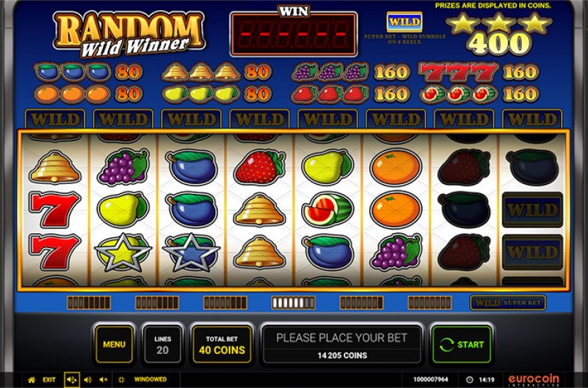Click the red 777 paytable icon
Viewport: 588px width, 388px height.
pyautogui.click(x=458, y=72)
